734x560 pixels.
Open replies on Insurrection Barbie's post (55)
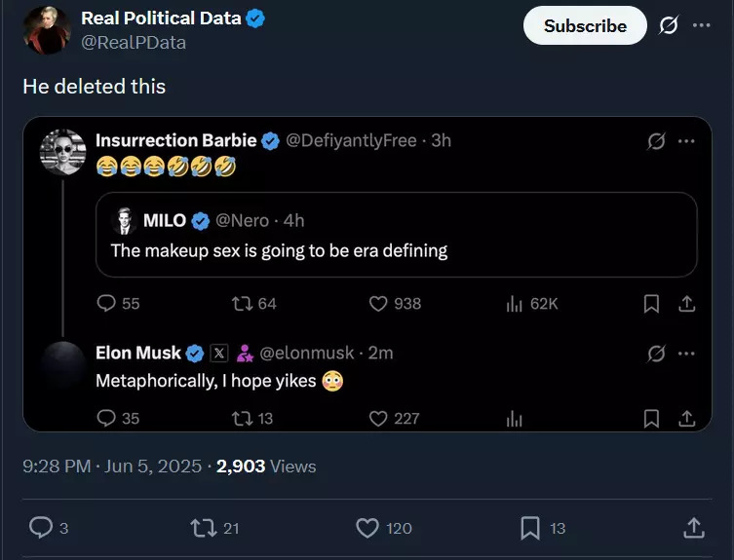click(x=107, y=304)
